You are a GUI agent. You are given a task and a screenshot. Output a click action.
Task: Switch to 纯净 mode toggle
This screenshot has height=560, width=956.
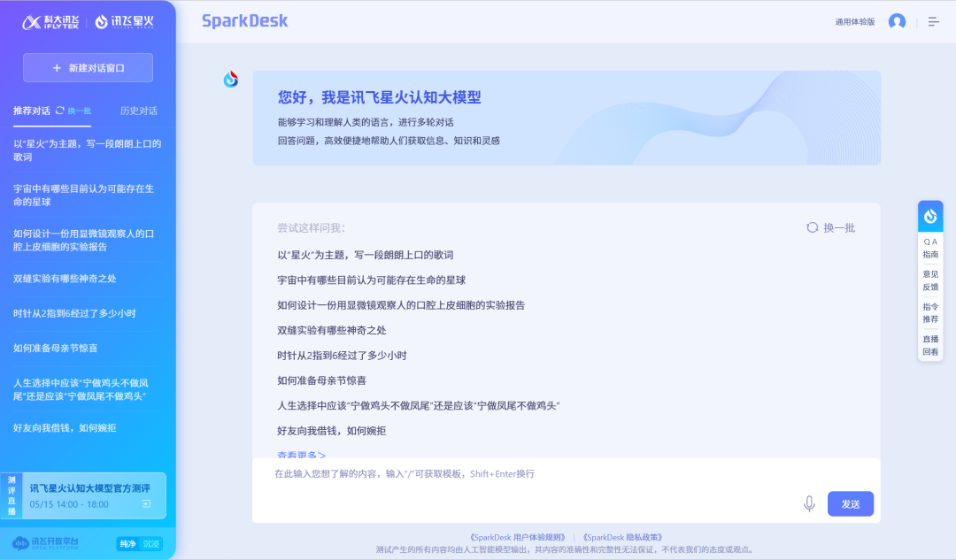pos(127,543)
